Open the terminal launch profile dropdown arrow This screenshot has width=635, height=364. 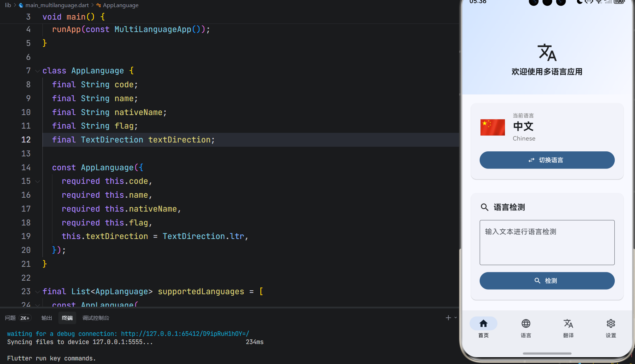[x=456, y=318]
